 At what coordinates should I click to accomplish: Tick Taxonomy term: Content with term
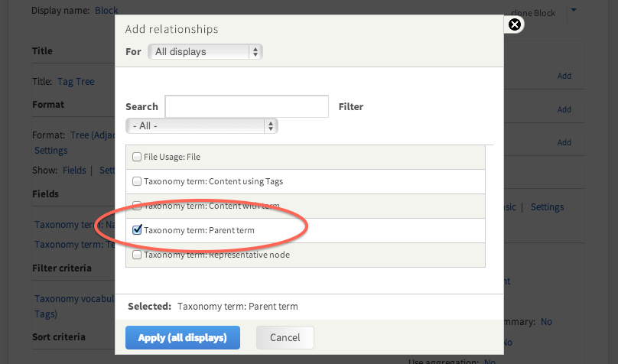coord(137,206)
